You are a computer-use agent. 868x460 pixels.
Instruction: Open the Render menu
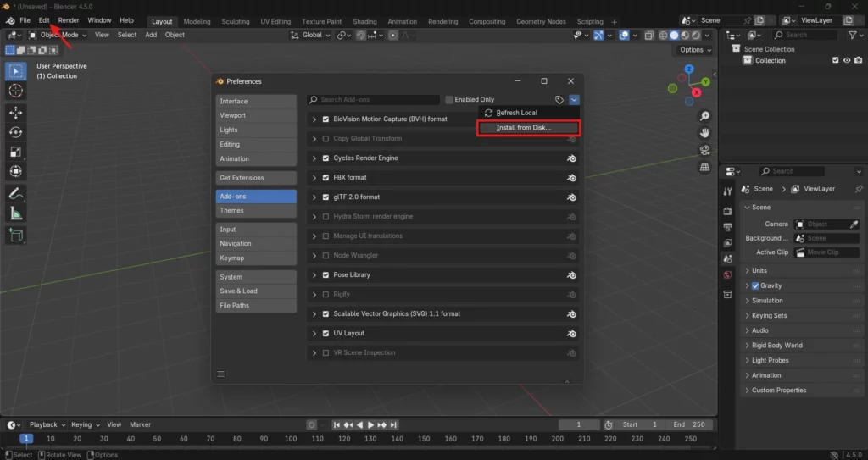[69, 20]
